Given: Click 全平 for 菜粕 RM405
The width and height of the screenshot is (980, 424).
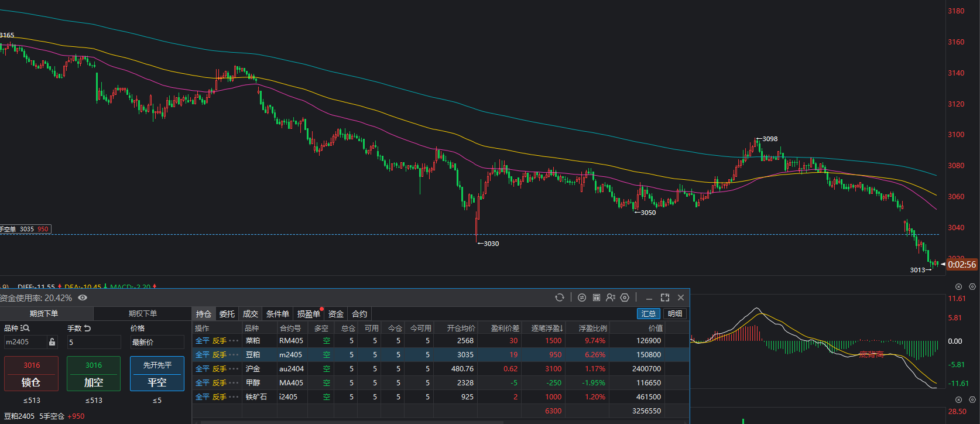Looking at the screenshot, I should (202, 341).
